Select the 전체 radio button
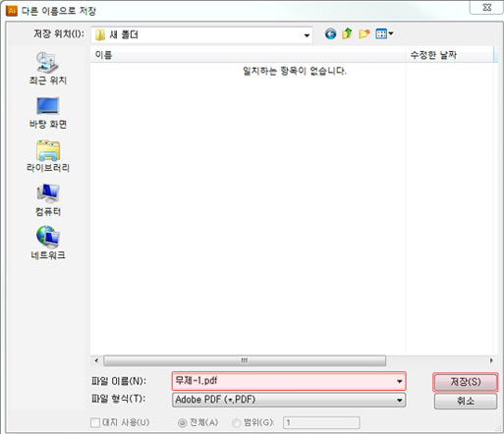504x434 pixels. [x=182, y=423]
